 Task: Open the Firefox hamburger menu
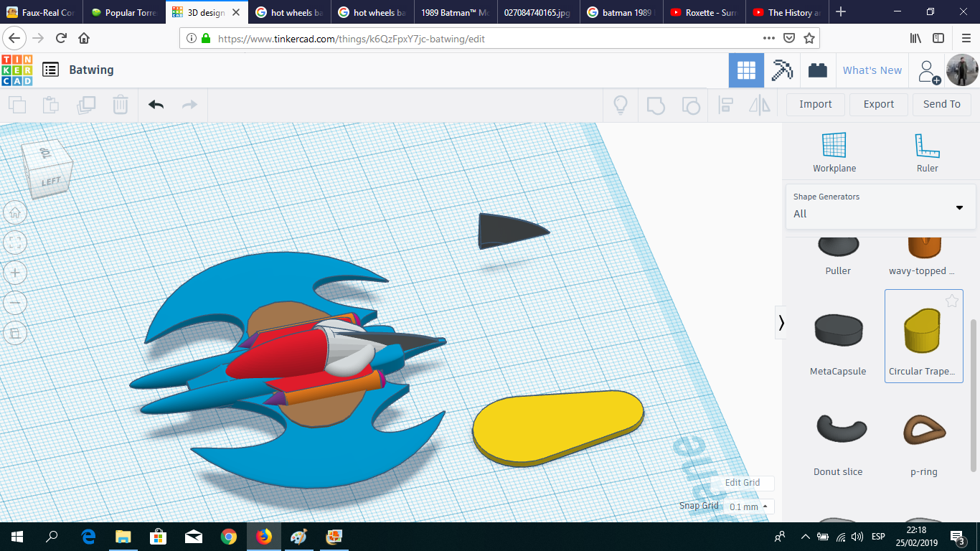pyautogui.click(x=966, y=38)
